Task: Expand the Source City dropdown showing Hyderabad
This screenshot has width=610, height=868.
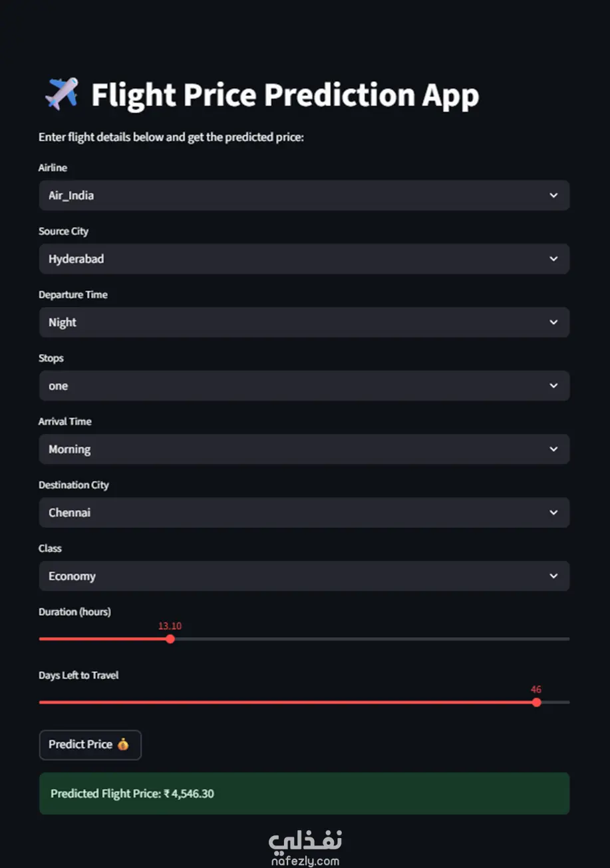Action: 293,259
